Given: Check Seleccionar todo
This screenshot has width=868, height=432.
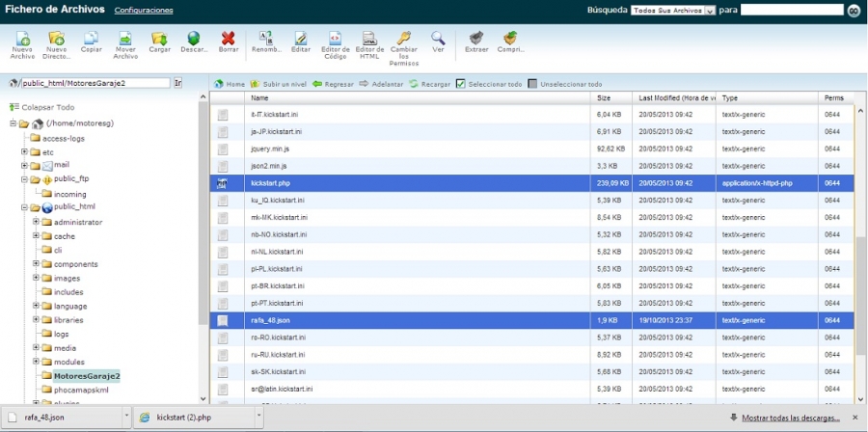Looking at the screenshot, I should [489, 84].
